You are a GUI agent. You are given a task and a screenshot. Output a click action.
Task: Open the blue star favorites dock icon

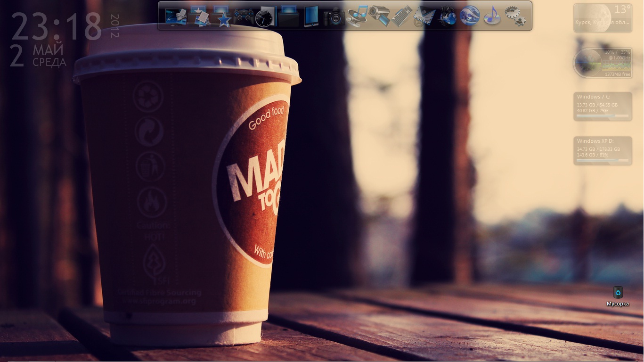[x=221, y=16]
